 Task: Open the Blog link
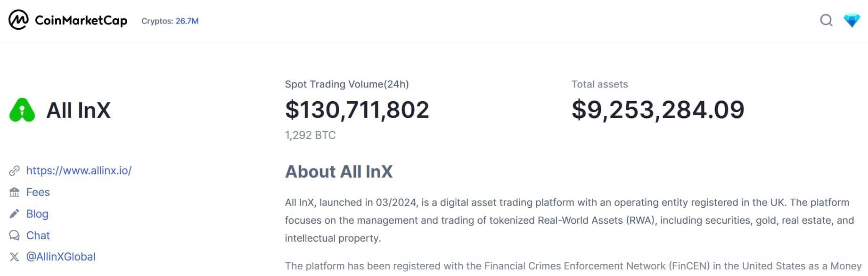pyautogui.click(x=38, y=214)
